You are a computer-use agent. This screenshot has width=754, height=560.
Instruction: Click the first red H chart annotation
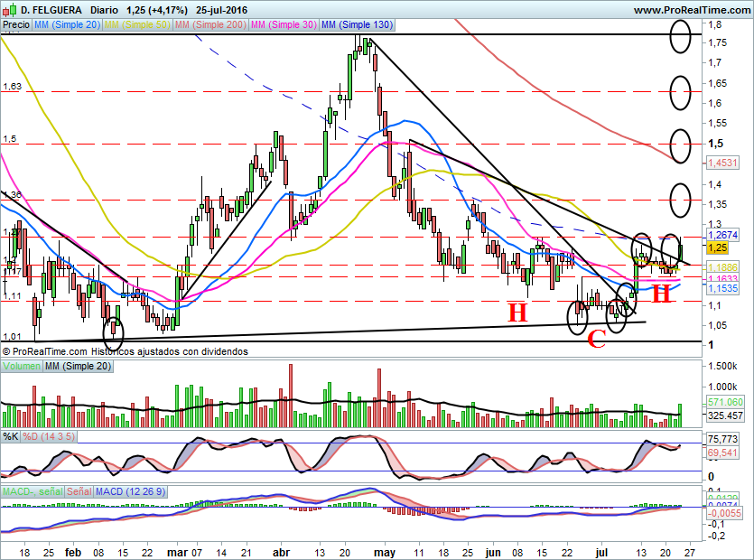(518, 313)
